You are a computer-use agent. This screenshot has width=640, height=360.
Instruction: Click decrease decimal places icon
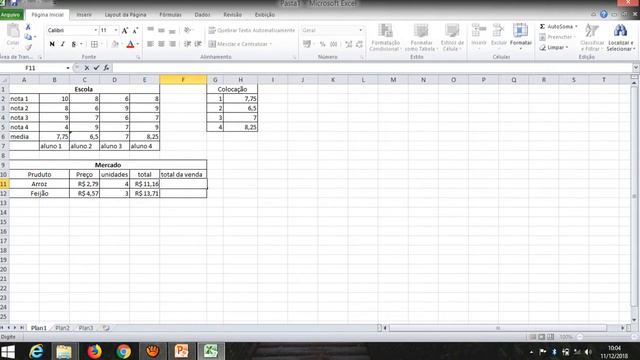[x=359, y=44]
